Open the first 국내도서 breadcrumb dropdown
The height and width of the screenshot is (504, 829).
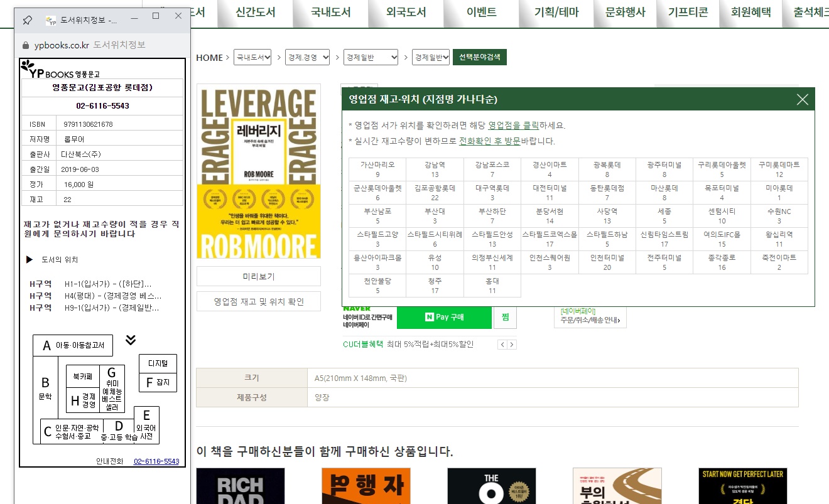click(252, 57)
